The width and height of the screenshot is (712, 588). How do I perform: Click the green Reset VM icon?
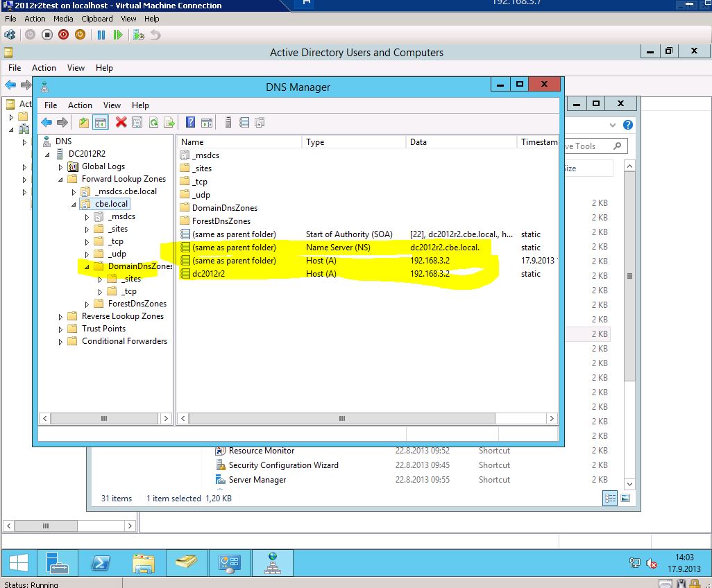point(117,35)
